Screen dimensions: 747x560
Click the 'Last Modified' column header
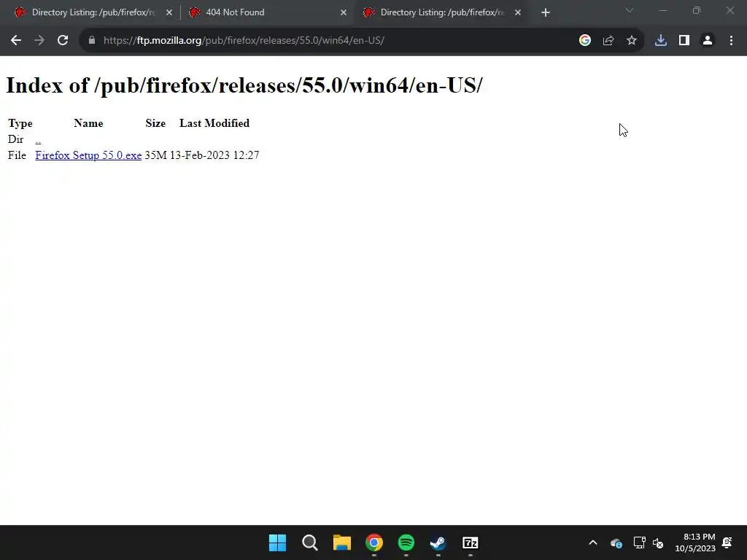[x=214, y=123]
